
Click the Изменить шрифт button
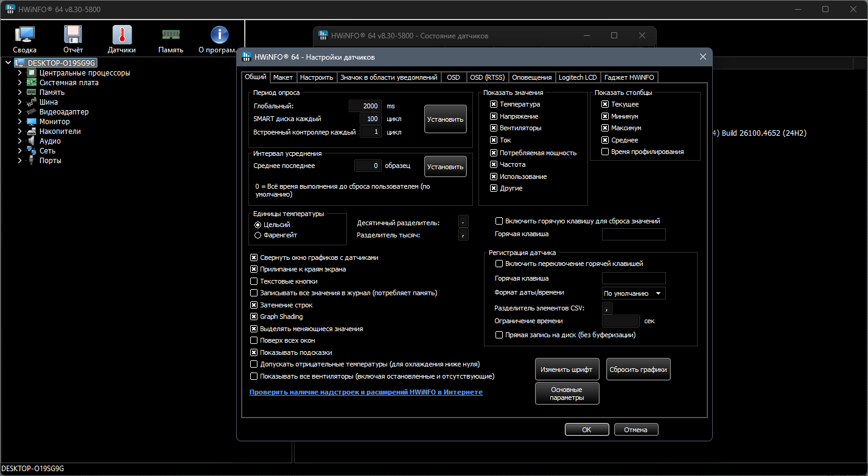(x=569, y=369)
